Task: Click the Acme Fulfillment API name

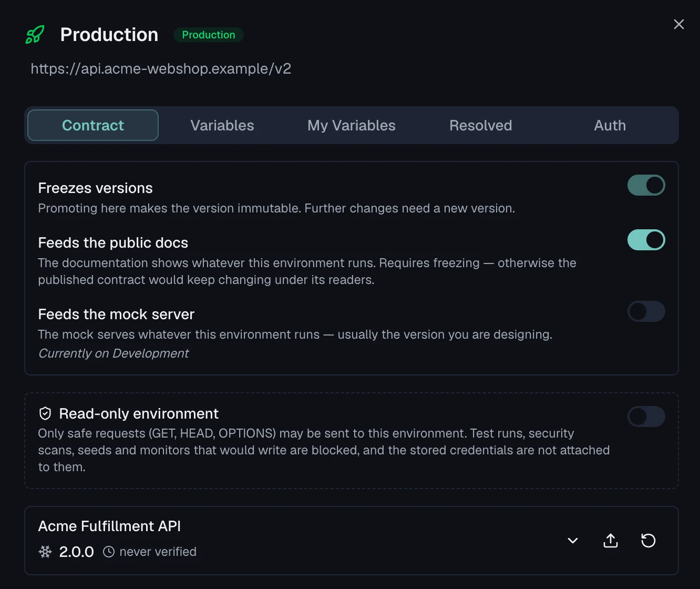Action: (109, 526)
